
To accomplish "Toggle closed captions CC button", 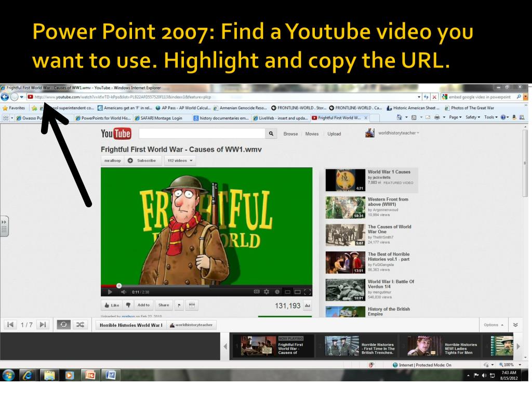I will pos(257,292).
